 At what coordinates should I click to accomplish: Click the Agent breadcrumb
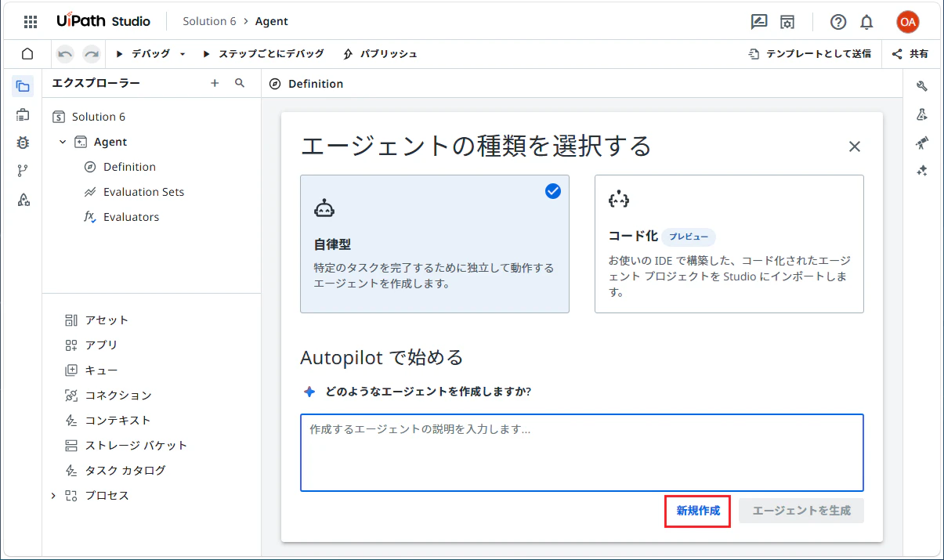(x=272, y=21)
